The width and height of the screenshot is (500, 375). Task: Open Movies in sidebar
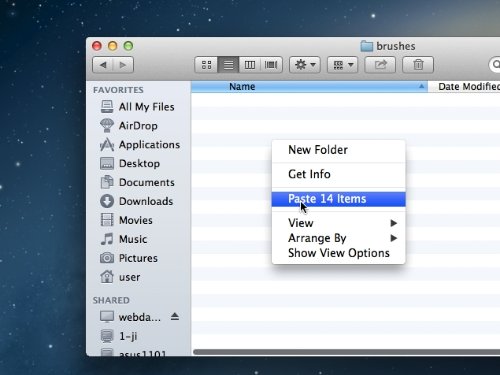click(138, 220)
